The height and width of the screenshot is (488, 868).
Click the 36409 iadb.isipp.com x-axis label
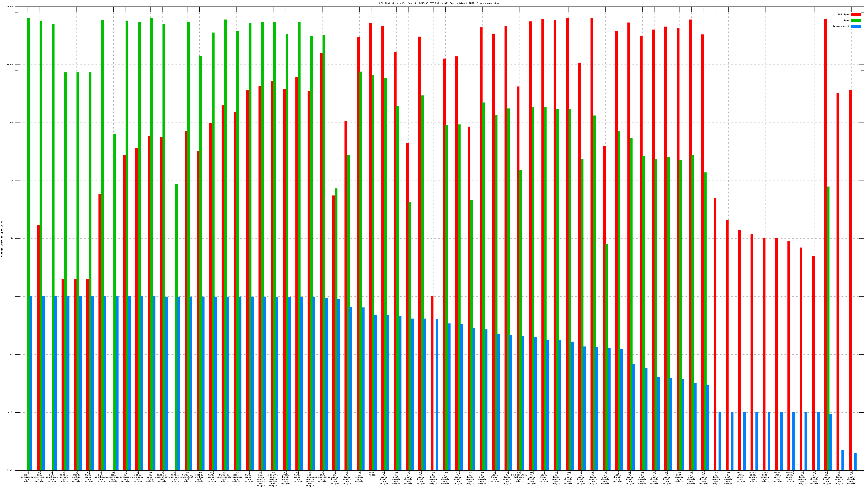(x=790, y=477)
